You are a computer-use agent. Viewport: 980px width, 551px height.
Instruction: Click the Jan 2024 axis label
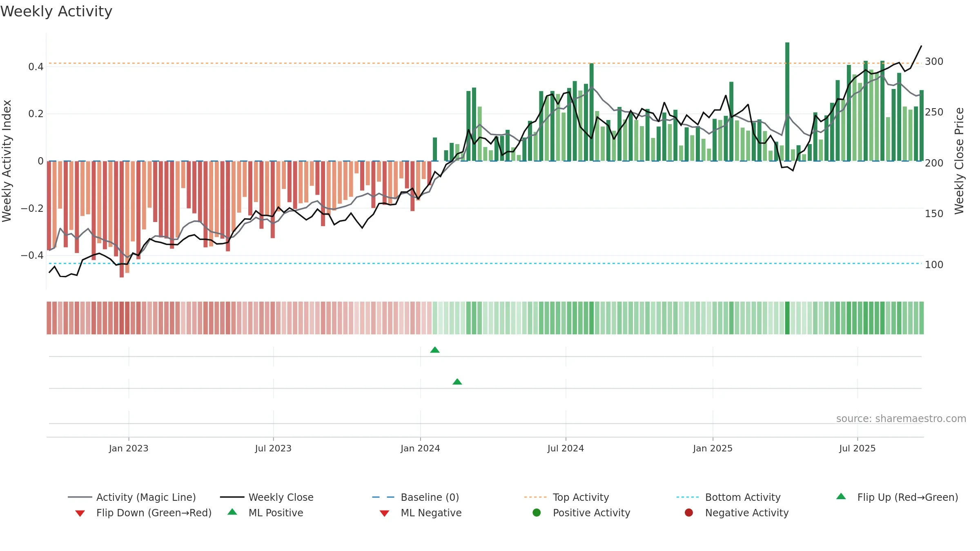(x=420, y=448)
